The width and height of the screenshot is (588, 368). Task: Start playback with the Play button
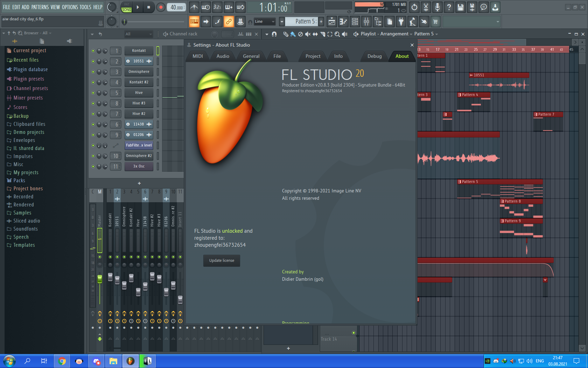tap(138, 7)
